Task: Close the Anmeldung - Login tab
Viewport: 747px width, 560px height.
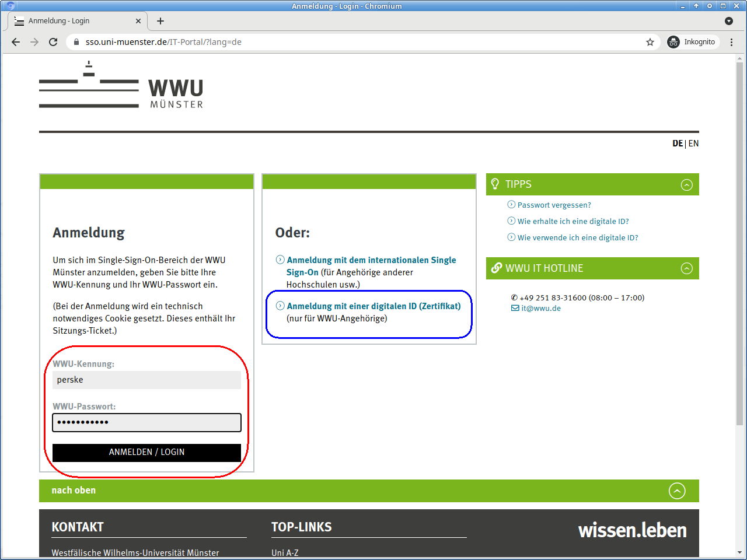Action: pos(138,21)
